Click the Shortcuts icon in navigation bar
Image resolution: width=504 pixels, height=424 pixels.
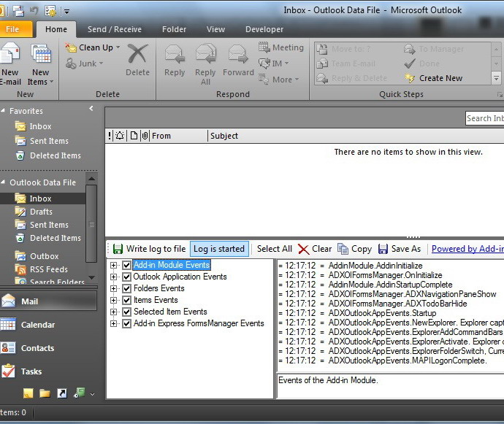point(62,393)
